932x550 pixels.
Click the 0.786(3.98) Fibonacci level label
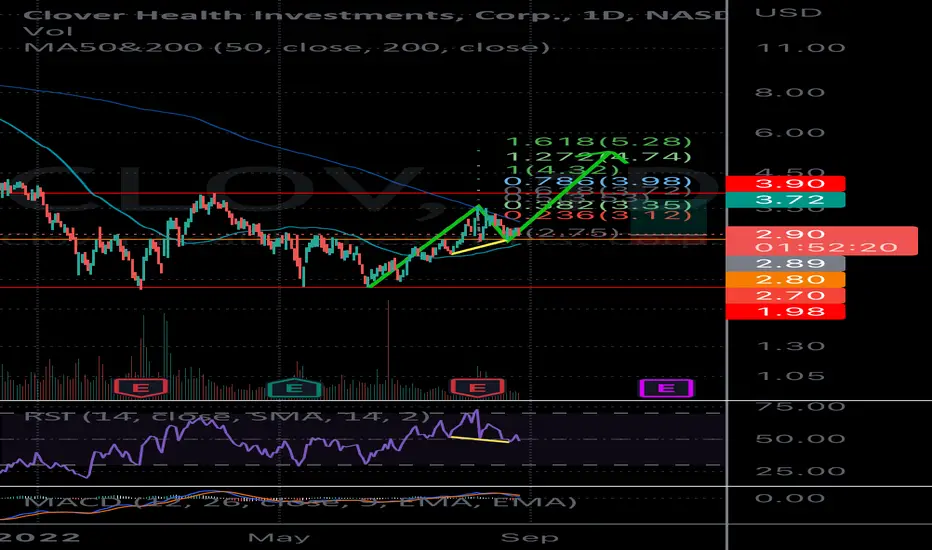click(598, 182)
